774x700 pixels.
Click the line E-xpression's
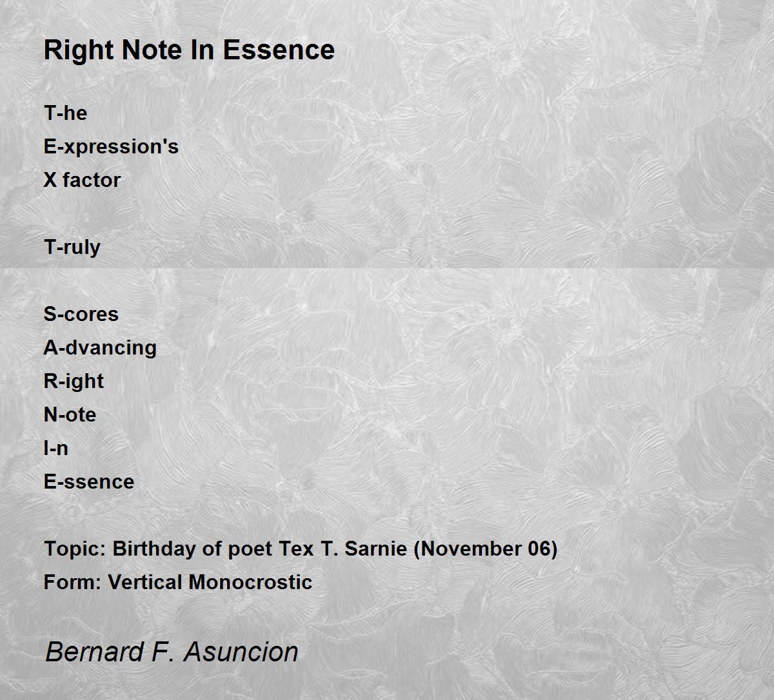coord(111,148)
